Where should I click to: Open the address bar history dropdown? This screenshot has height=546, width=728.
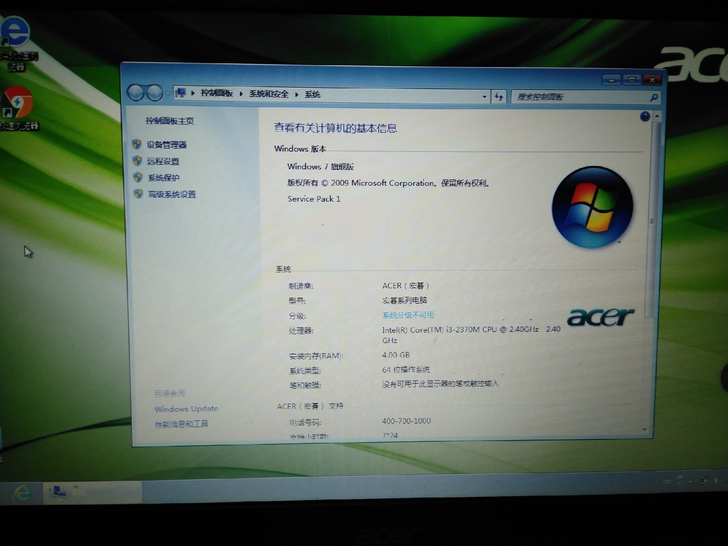(x=484, y=97)
